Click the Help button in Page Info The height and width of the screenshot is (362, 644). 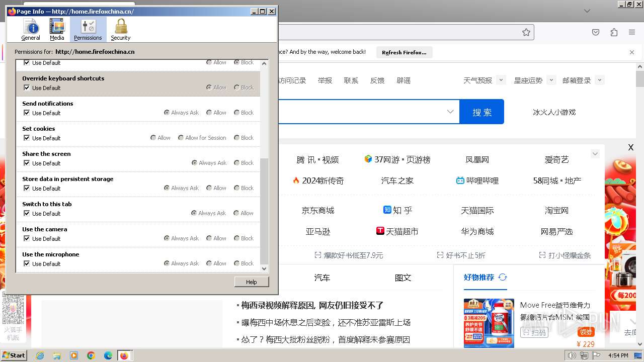point(252,282)
